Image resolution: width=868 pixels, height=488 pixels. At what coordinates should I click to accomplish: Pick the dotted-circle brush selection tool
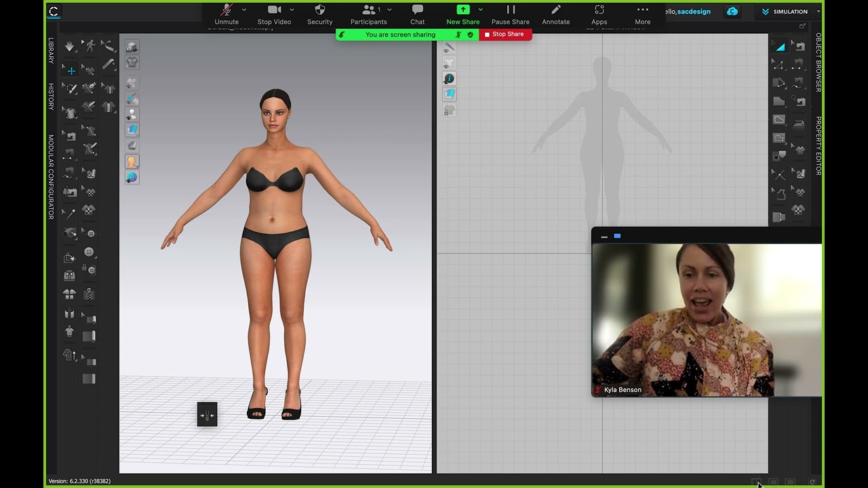coord(70,89)
